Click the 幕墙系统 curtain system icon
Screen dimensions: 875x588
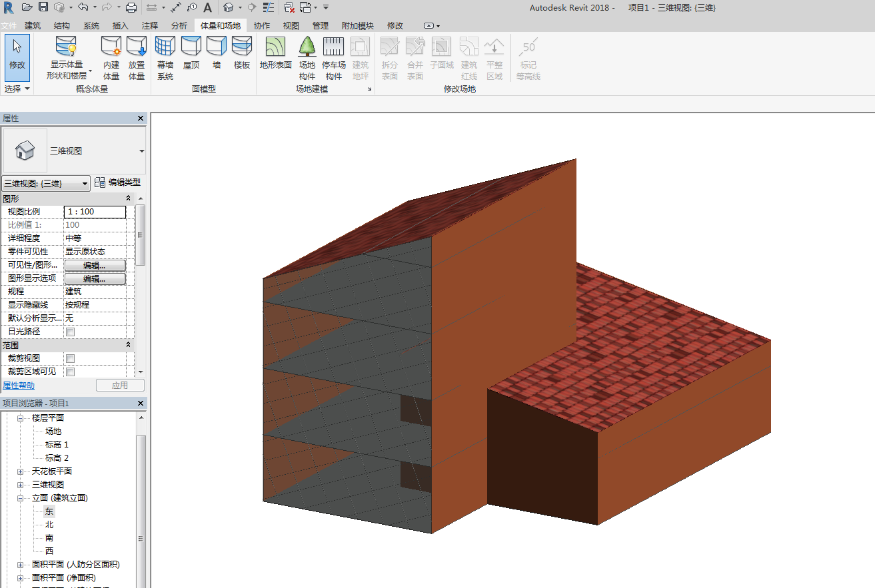[x=165, y=48]
